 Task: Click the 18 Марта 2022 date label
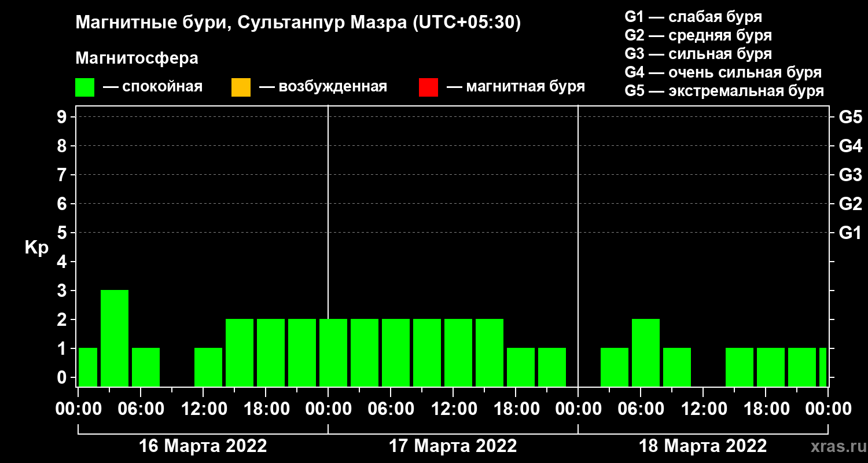703,446
